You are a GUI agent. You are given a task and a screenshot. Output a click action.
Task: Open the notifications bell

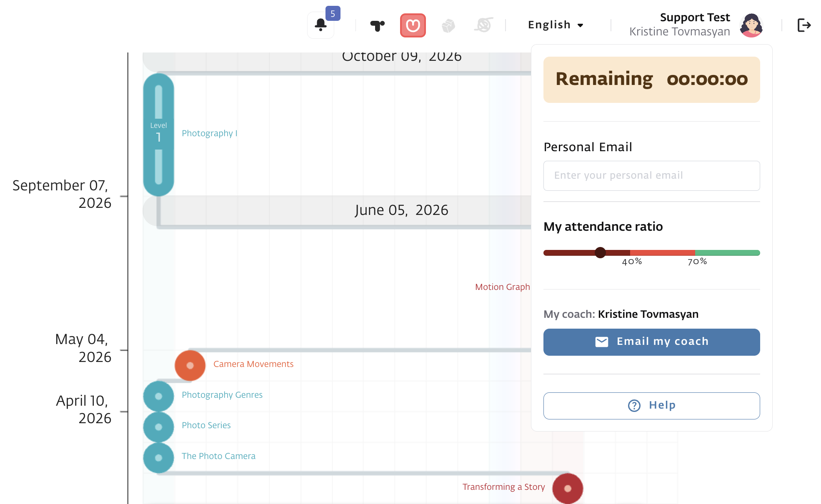coord(320,25)
